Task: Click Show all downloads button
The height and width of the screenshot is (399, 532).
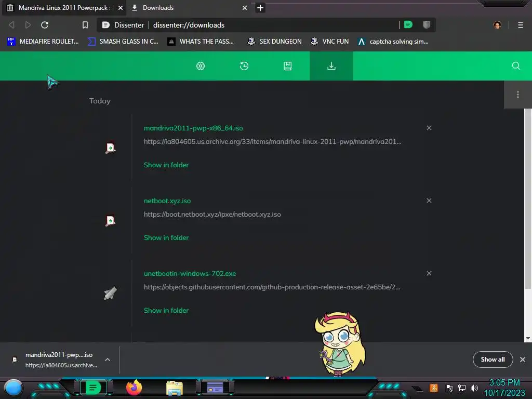Action: tap(493, 360)
